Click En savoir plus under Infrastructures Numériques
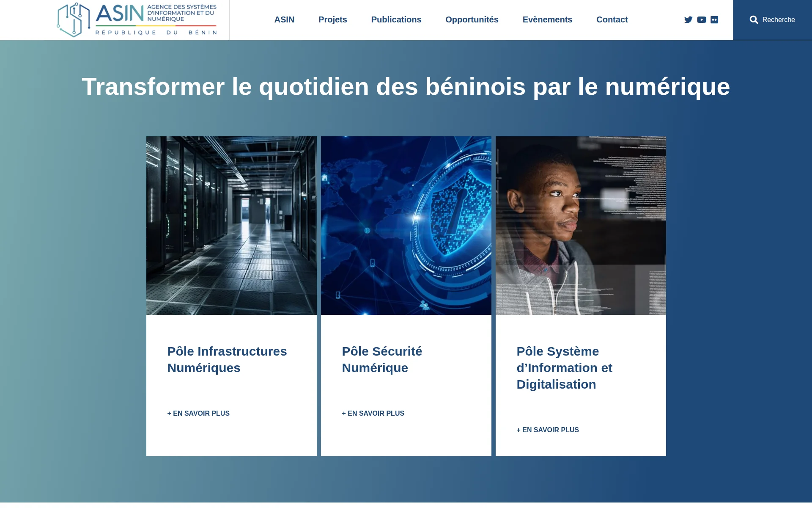Screen dimensions: 812x508 pos(198,413)
